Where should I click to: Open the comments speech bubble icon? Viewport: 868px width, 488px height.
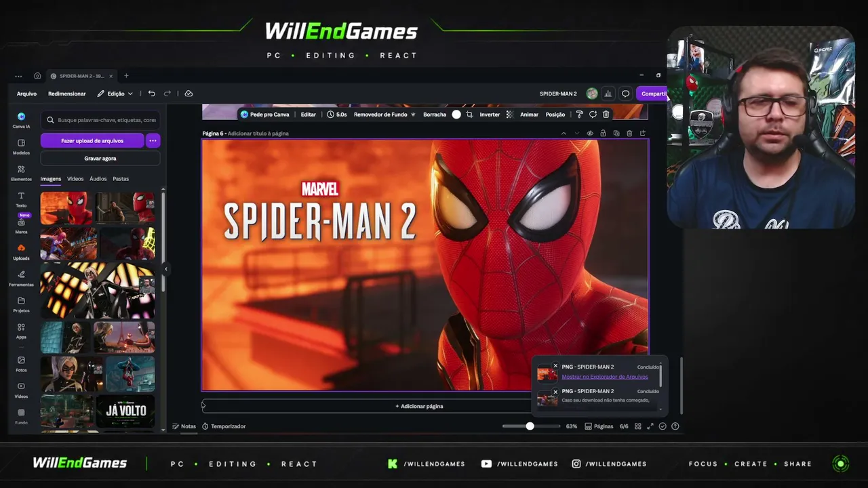pyautogui.click(x=625, y=94)
